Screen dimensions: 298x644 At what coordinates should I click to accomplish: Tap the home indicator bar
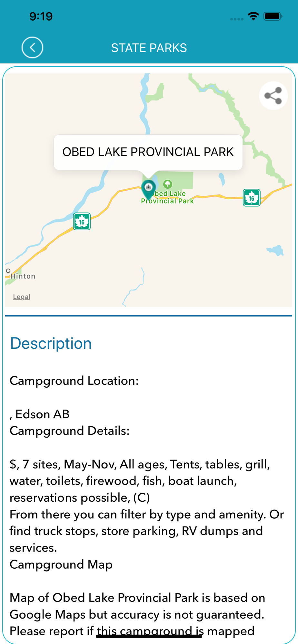pos(149,636)
